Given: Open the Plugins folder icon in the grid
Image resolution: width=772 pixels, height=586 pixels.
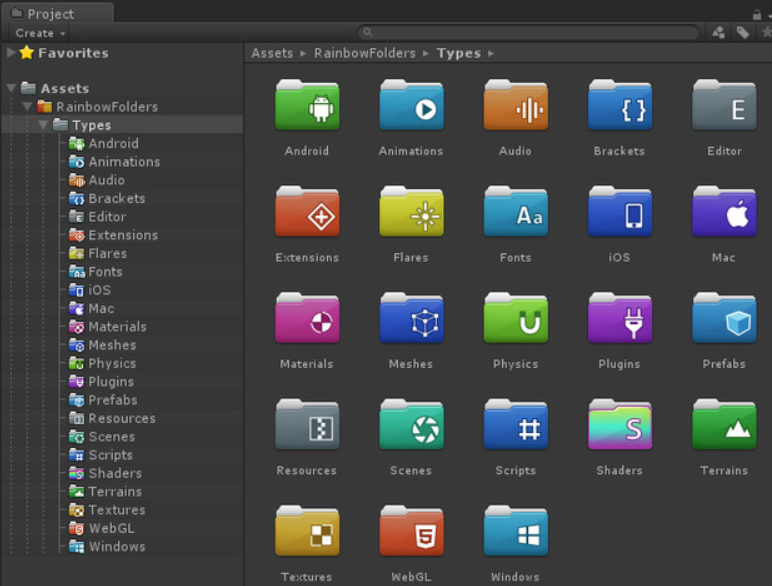Looking at the screenshot, I should click(620, 318).
